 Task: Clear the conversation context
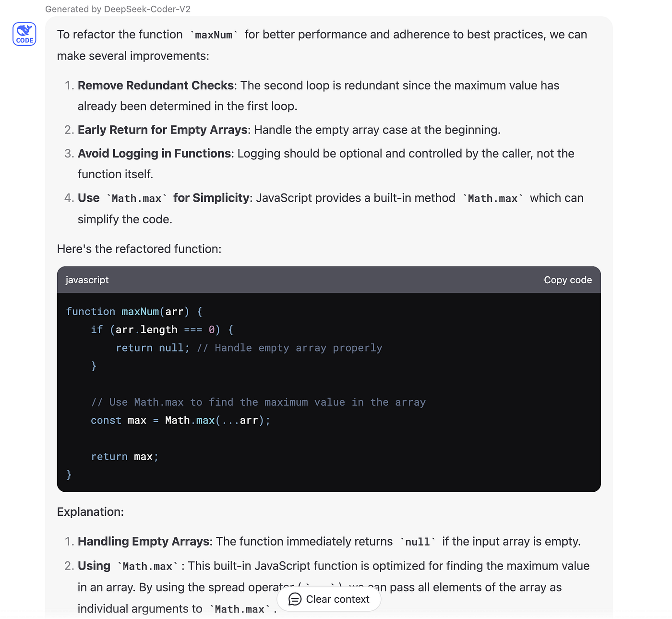329,599
